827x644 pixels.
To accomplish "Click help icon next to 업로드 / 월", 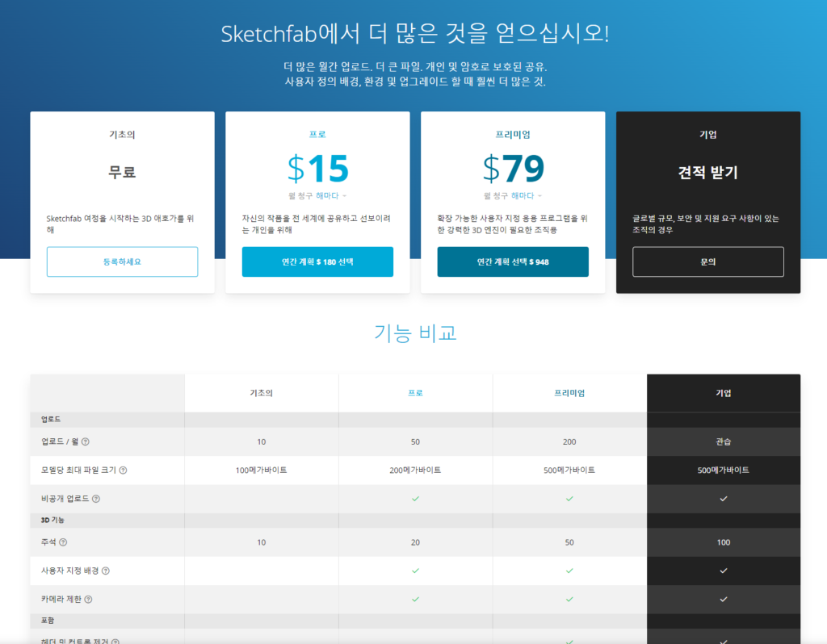I will tap(86, 441).
